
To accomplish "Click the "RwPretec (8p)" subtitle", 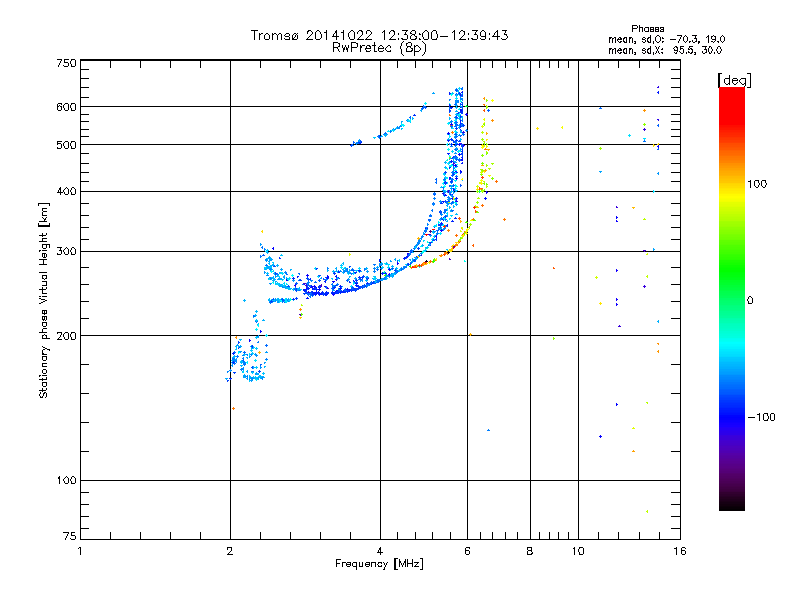I will (x=379, y=48).
